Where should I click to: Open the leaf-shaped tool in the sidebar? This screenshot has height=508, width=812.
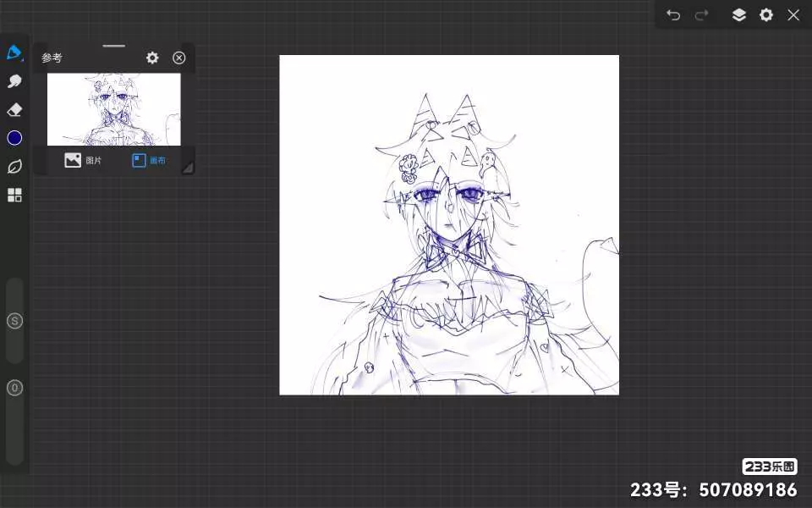(14, 167)
